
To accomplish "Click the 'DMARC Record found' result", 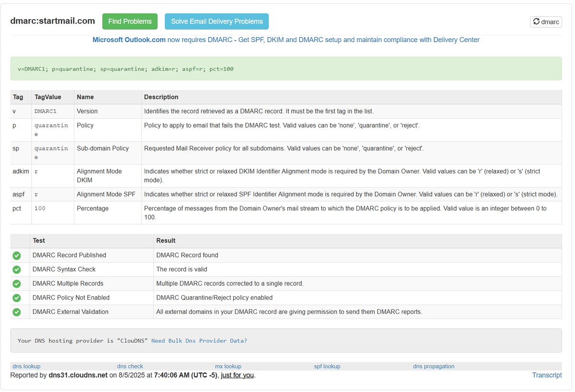I will (x=187, y=256).
